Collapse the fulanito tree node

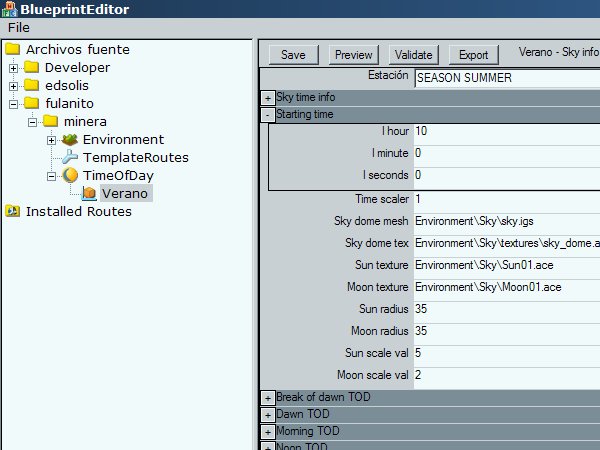point(14,104)
